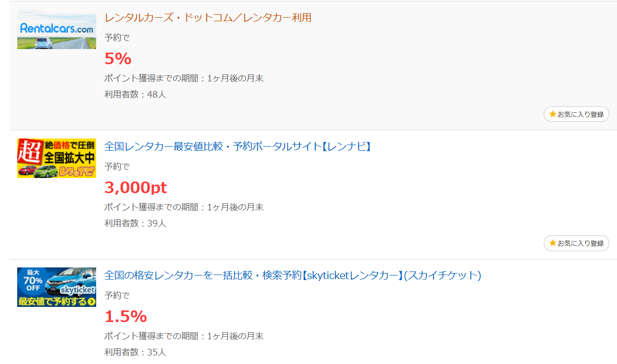Add レンナビ to favorites with お気に入り登録
Image resolution: width=617 pixels, height=364 pixels.
click(x=577, y=243)
